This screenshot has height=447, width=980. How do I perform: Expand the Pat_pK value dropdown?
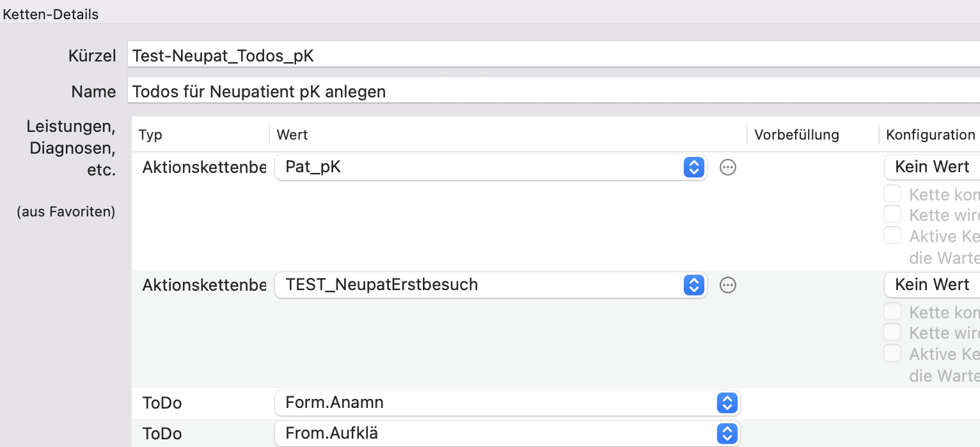pos(491,167)
